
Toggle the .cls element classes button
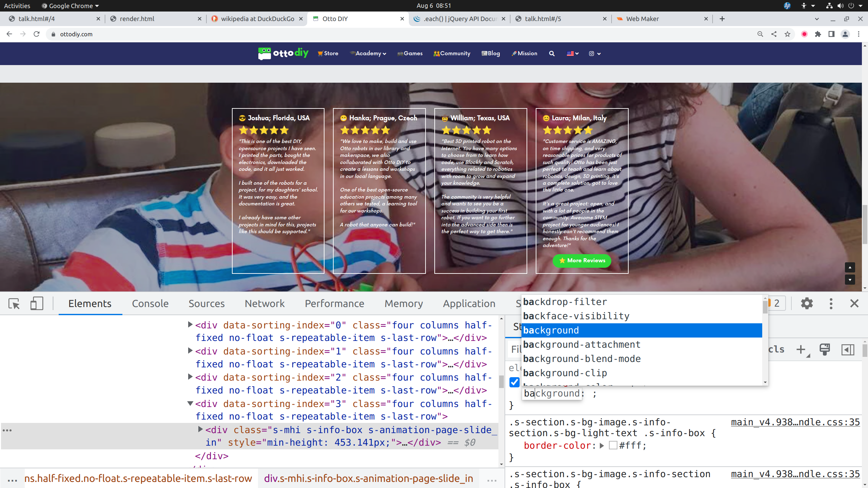tap(776, 349)
